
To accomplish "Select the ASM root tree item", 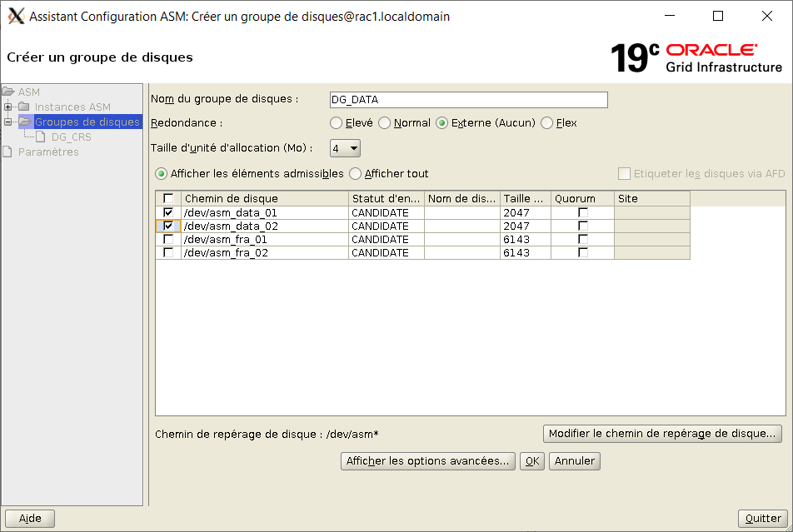I will (29, 92).
